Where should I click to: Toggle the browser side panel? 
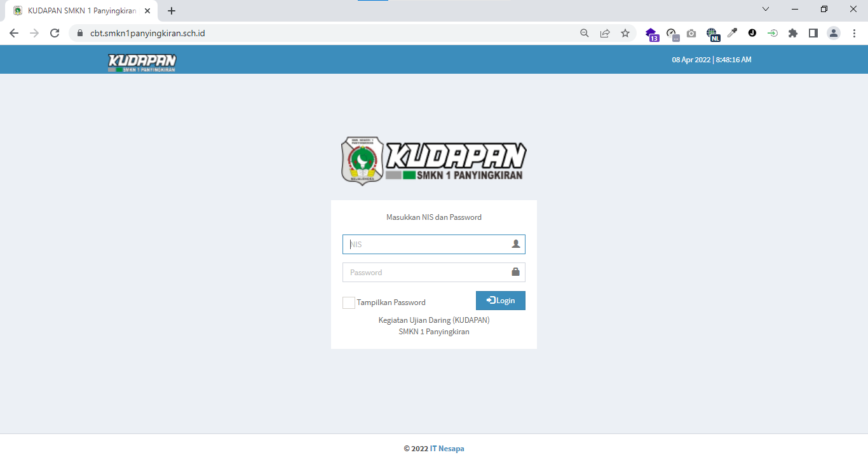(x=813, y=33)
